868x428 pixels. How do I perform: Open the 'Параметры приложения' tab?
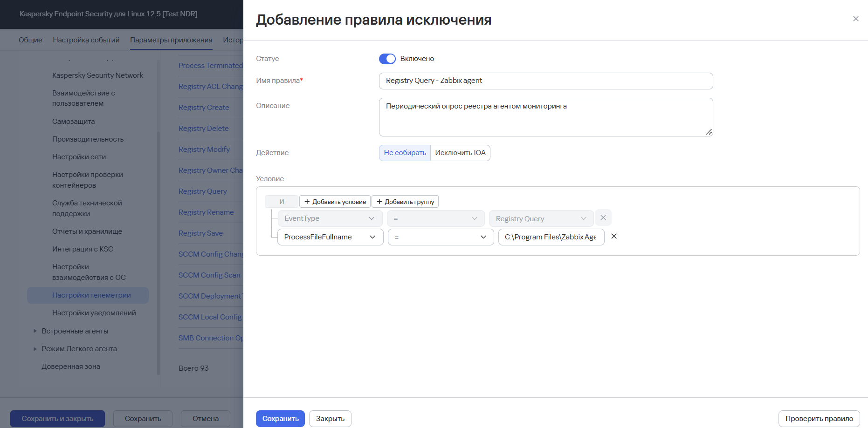pos(171,40)
